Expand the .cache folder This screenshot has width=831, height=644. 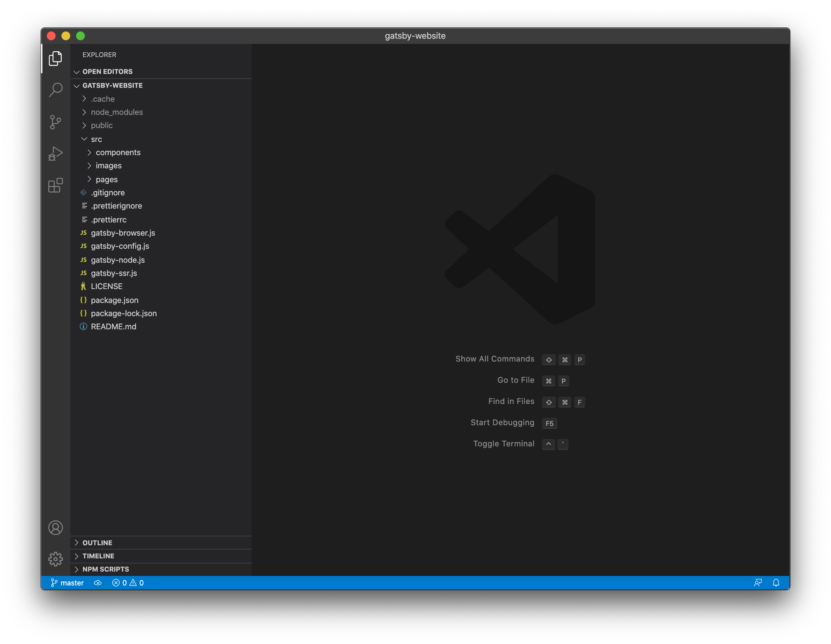click(161, 99)
